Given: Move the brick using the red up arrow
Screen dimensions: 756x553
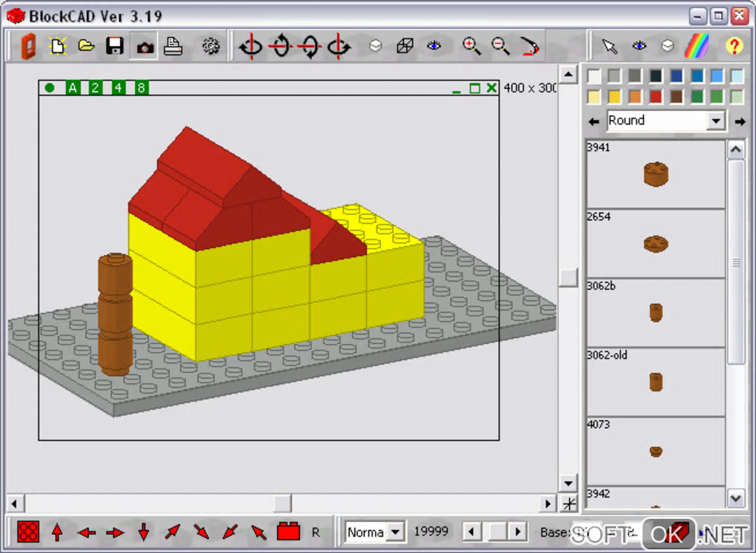Looking at the screenshot, I should (x=57, y=532).
